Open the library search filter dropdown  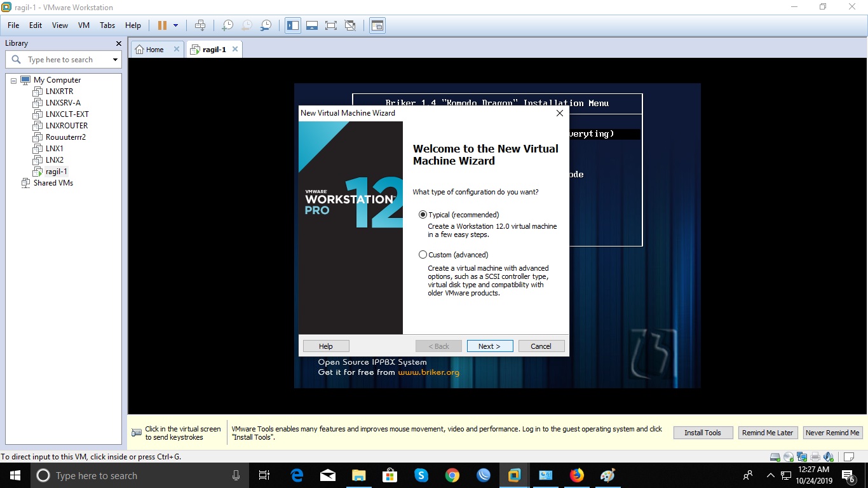point(114,59)
